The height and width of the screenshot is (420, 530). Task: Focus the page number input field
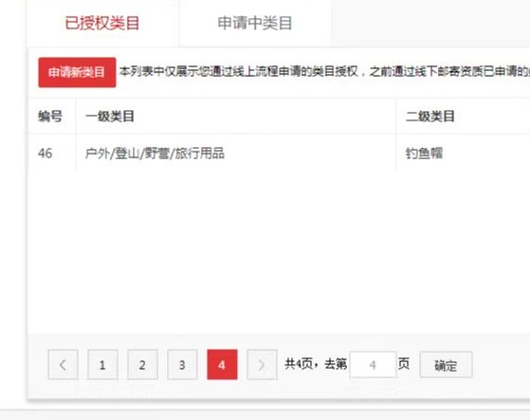tap(373, 365)
